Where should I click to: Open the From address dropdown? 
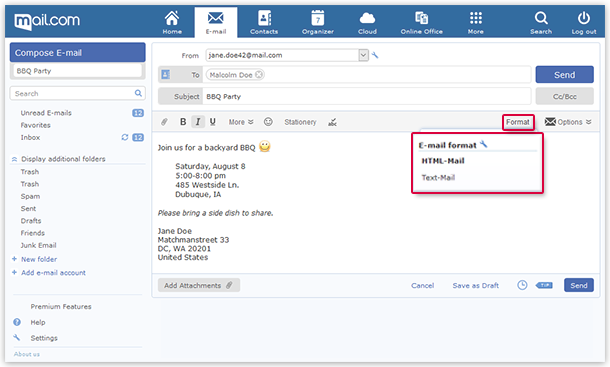363,55
